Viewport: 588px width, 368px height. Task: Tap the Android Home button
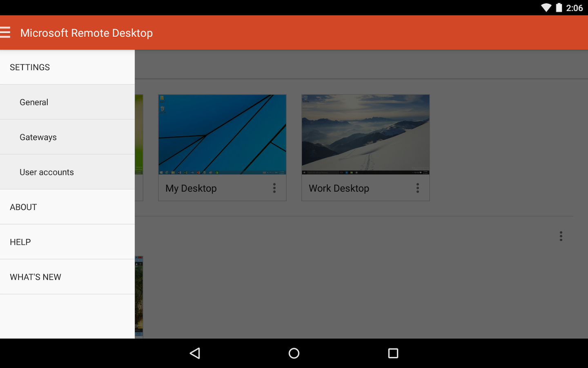click(294, 353)
